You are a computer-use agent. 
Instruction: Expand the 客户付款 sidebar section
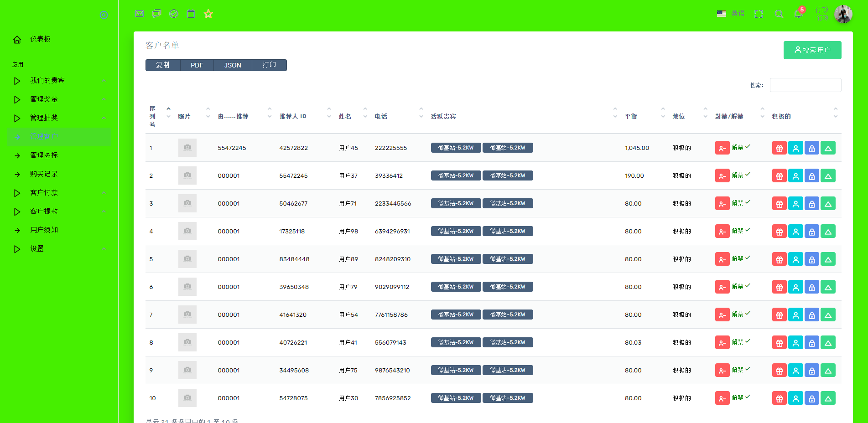pos(44,193)
